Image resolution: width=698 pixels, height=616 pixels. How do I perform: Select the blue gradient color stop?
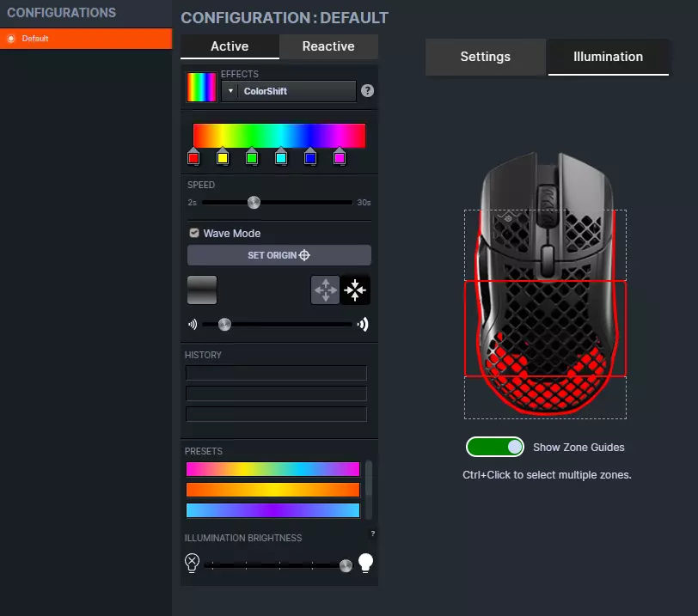(x=310, y=156)
